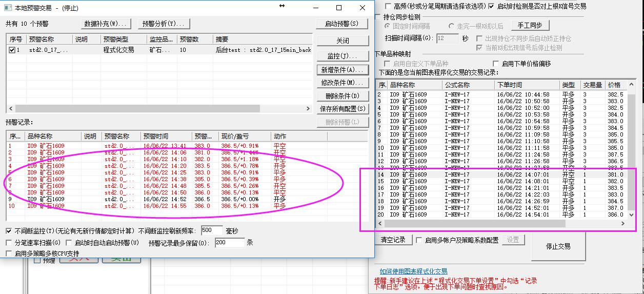
Task: Enable 高频 high-frequency option checkbox
Action: [389, 6]
